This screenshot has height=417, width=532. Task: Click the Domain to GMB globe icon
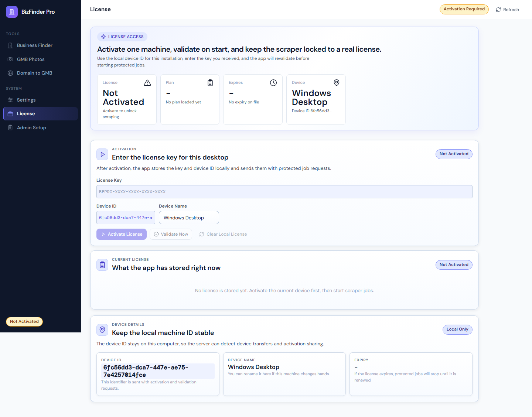[10, 73]
